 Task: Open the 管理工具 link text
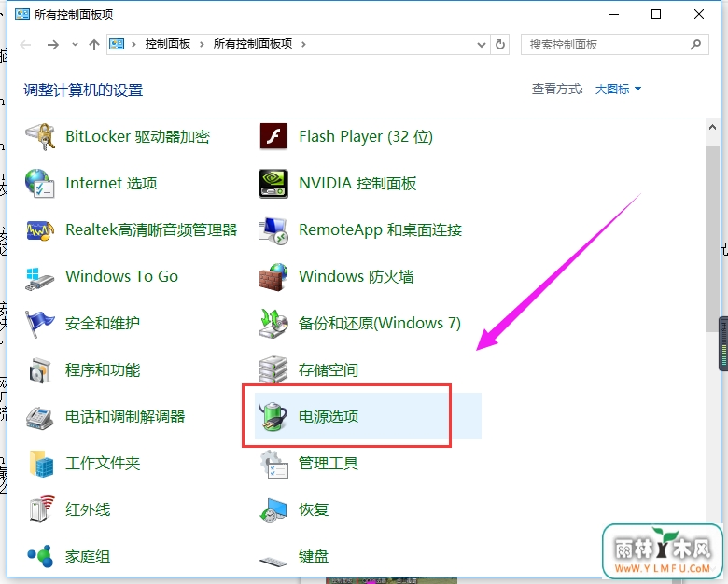329,464
